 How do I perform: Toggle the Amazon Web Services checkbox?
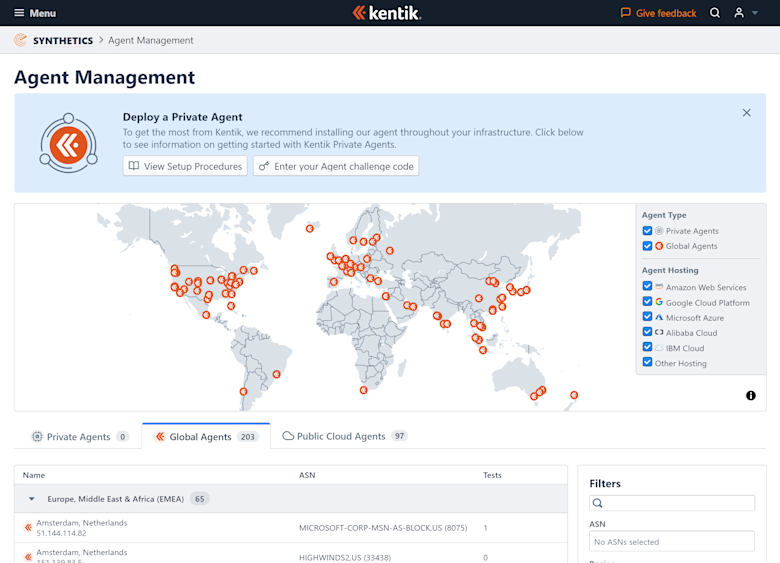647,286
